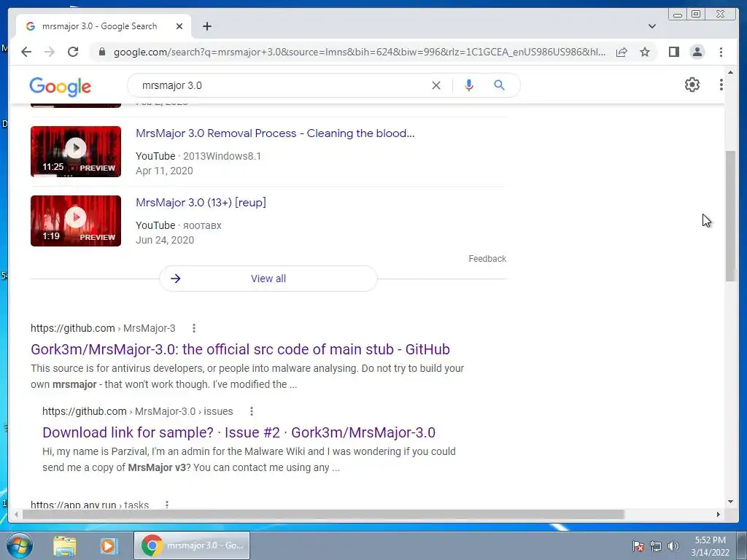The width and height of the screenshot is (747, 560).
Task: Open options for app.any.run result
Action: (x=167, y=505)
